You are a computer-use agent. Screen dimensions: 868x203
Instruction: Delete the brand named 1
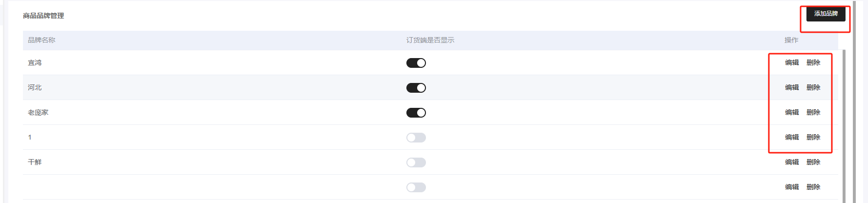[x=813, y=137]
